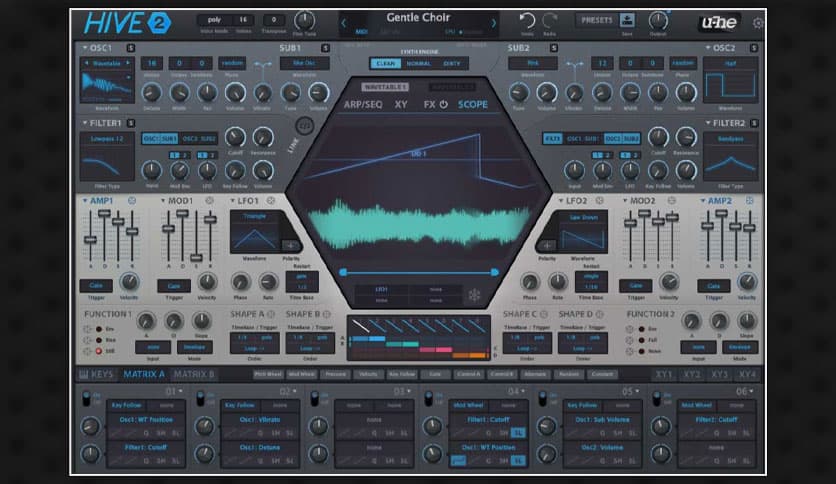Open LFO2 Saw Down waveform selector
Viewport: 836px width, 484px height.
tap(583, 214)
